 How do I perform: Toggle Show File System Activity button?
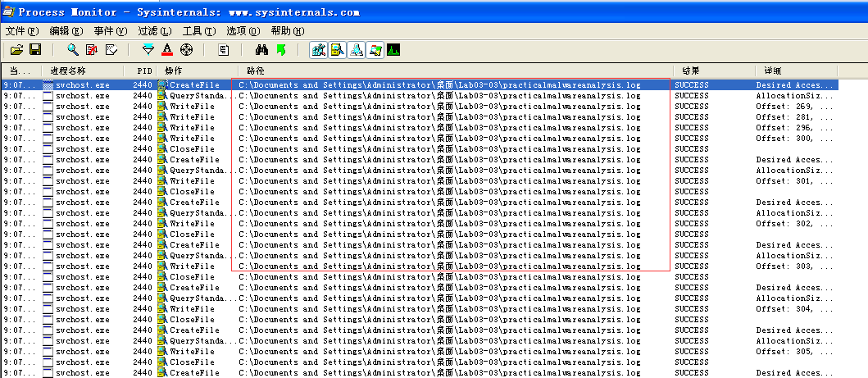point(338,50)
